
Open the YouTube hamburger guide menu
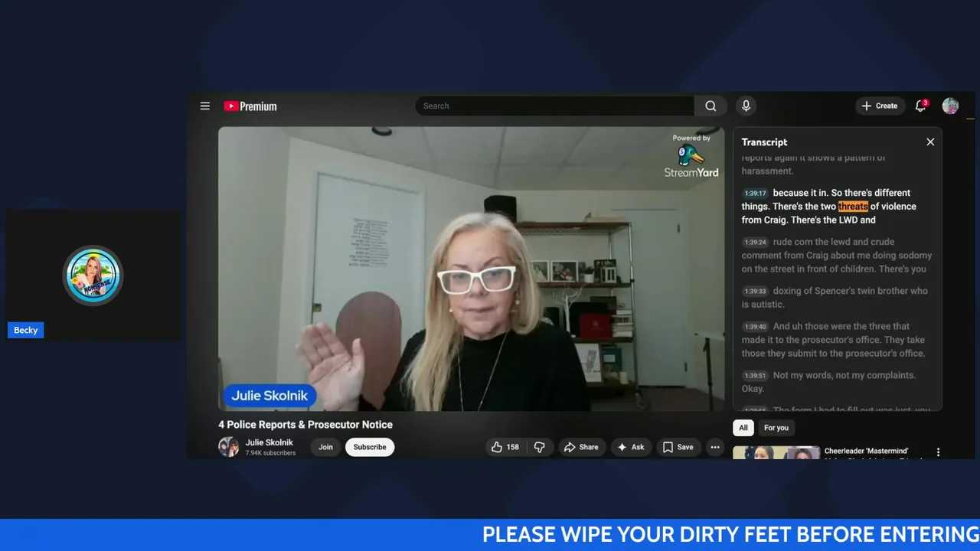point(204,106)
